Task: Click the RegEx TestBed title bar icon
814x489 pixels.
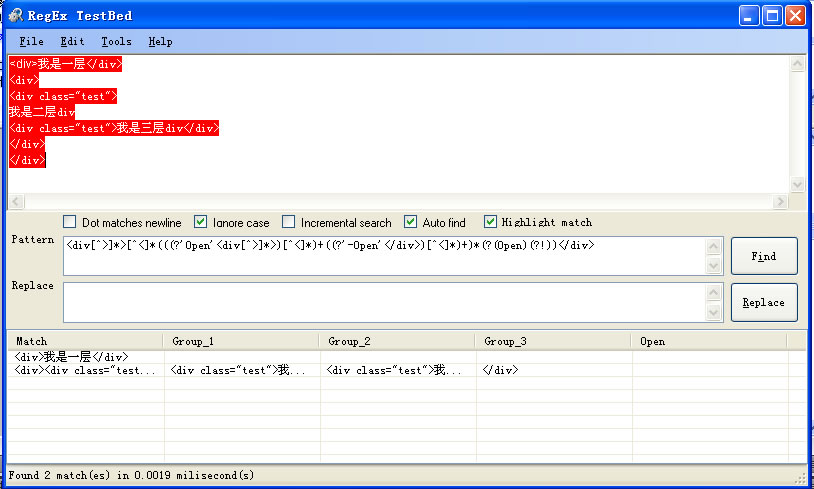Action: (x=16, y=16)
